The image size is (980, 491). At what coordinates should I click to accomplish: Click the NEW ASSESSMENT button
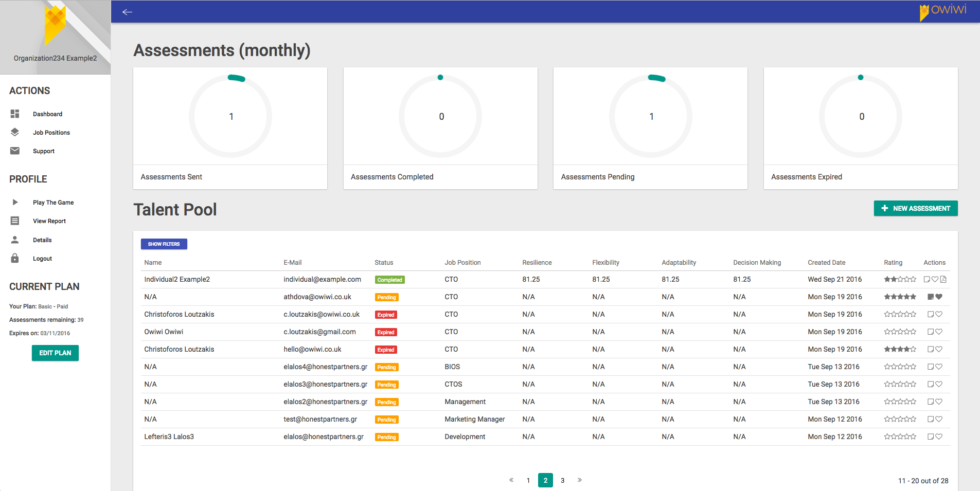pyautogui.click(x=916, y=208)
